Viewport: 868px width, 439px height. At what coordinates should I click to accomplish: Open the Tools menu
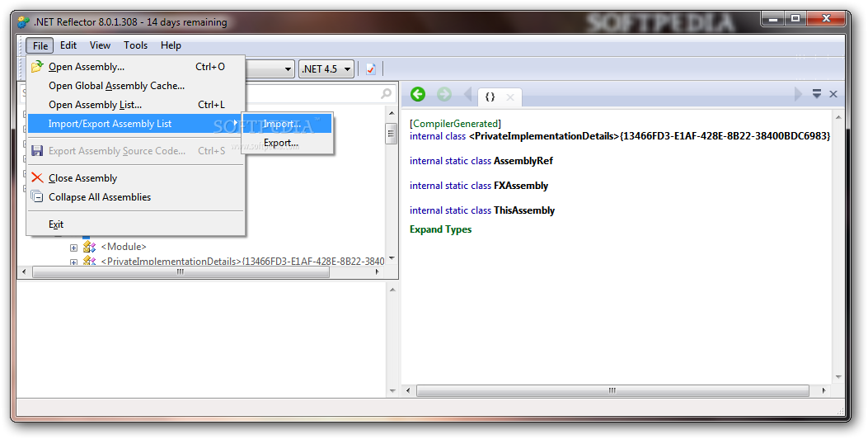click(x=135, y=45)
